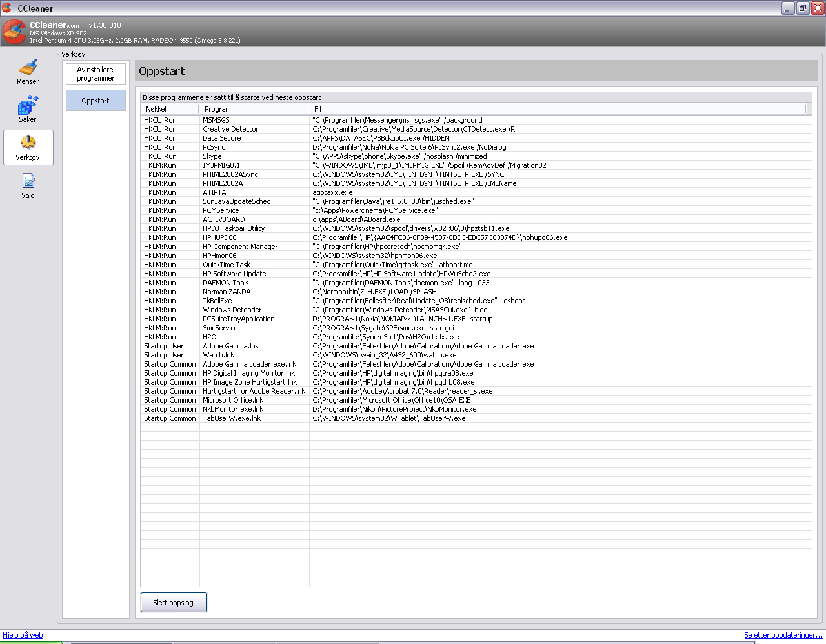This screenshot has width=826, height=644.
Task: Select the PHIME2002A row
Action: tap(476, 183)
